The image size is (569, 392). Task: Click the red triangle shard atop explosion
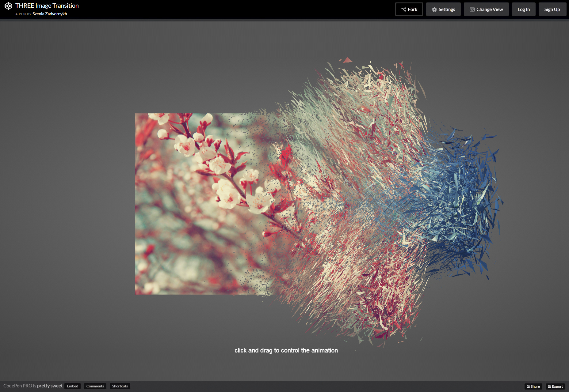pyautogui.click(x=348, y=59)
